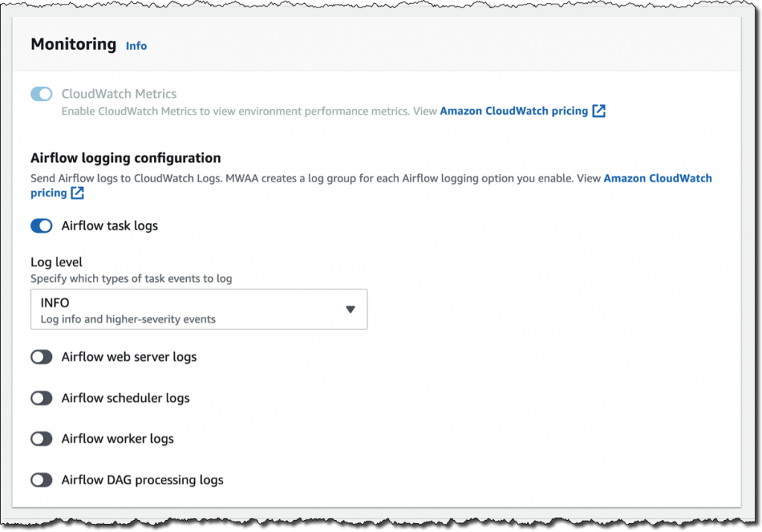Image resolution: width=762 pixels, height=532 pixels.
Task: Turn on Airflow scheduler logs
Action: [42, 398]
